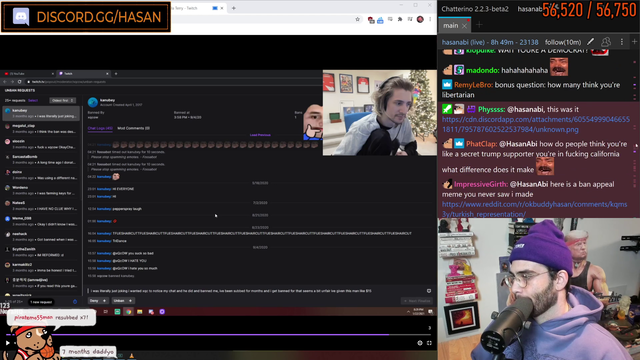Viewport: 640px width, 360px height.
Task: Add a new split in Chatterino
Action: click(635, 42)
